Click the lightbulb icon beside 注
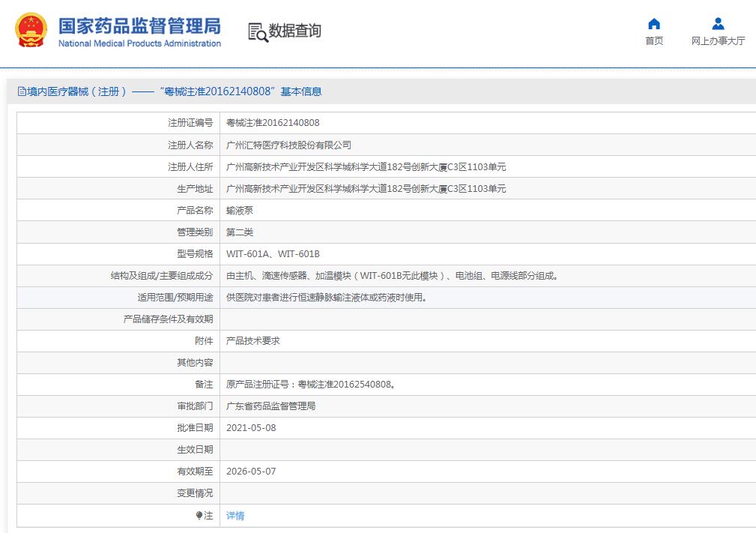This screenshot has width=756, height=533. (x=199, y=515)
